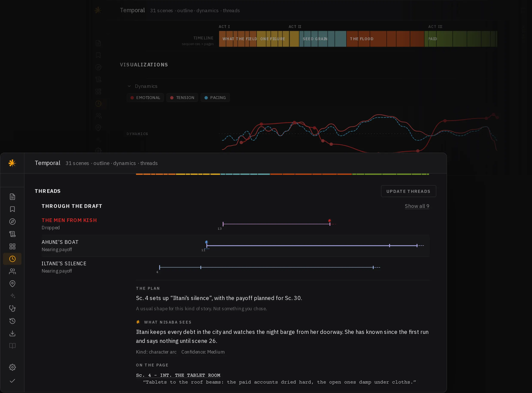Click the download export icon
The height and width of the screenshot is (393, 532).
click(x=12, y=333)
